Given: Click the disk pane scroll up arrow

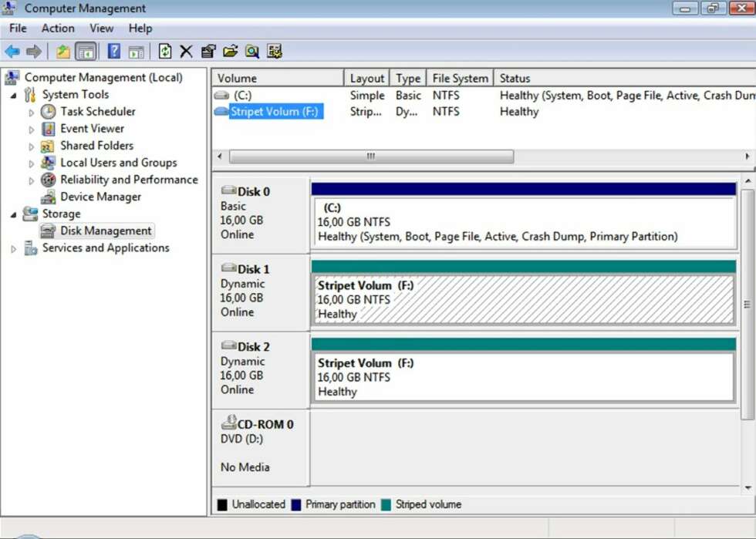Looking at the screenshot, I should click(748, 180).
